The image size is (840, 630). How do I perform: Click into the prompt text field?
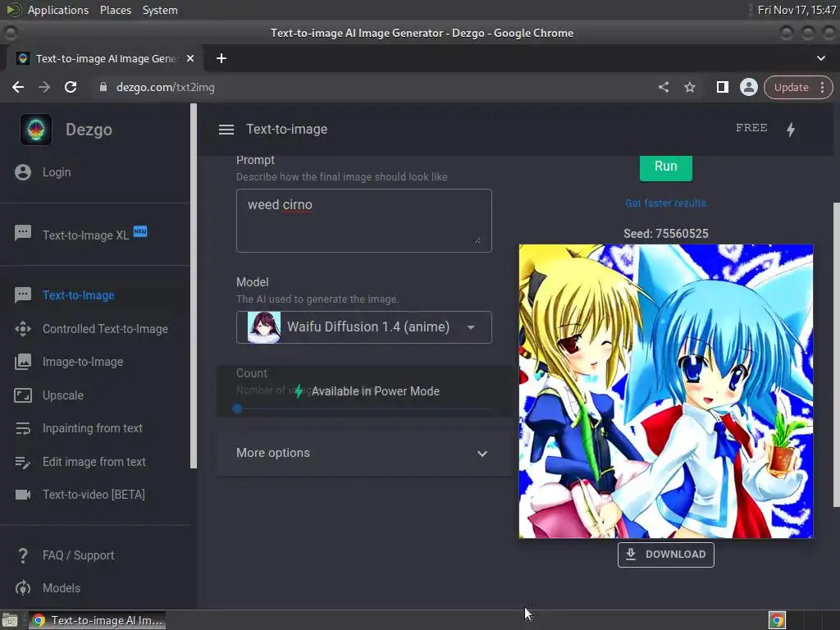(363, 220)
